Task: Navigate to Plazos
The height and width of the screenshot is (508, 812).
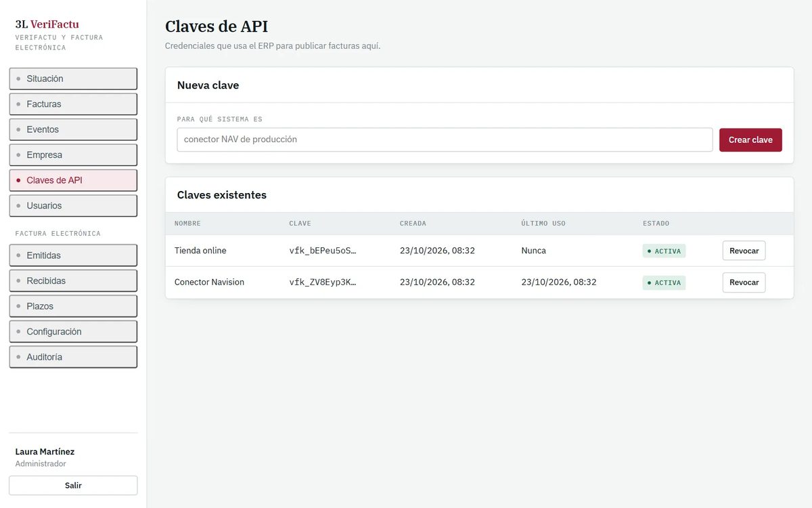Action: click(73, 306)
